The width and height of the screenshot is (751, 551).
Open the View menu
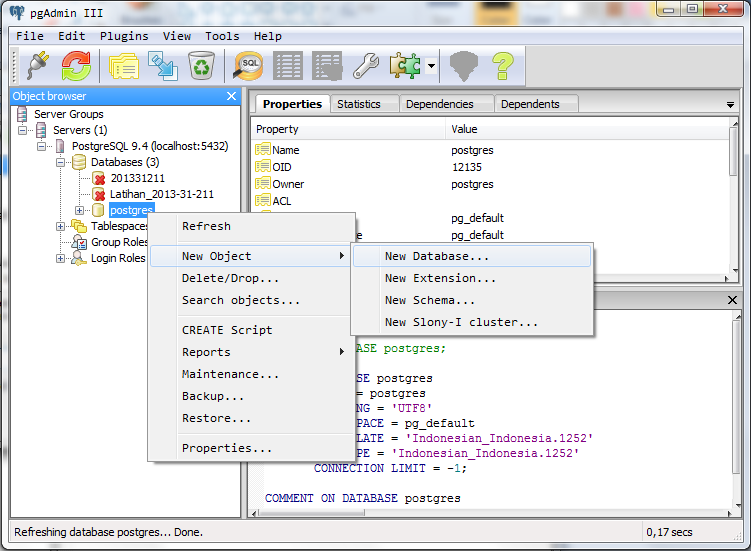coord(177,36)
